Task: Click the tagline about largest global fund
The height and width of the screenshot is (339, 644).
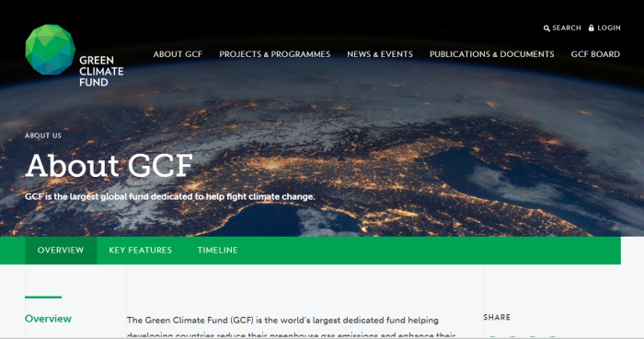Action: click(x=169, y=196)
